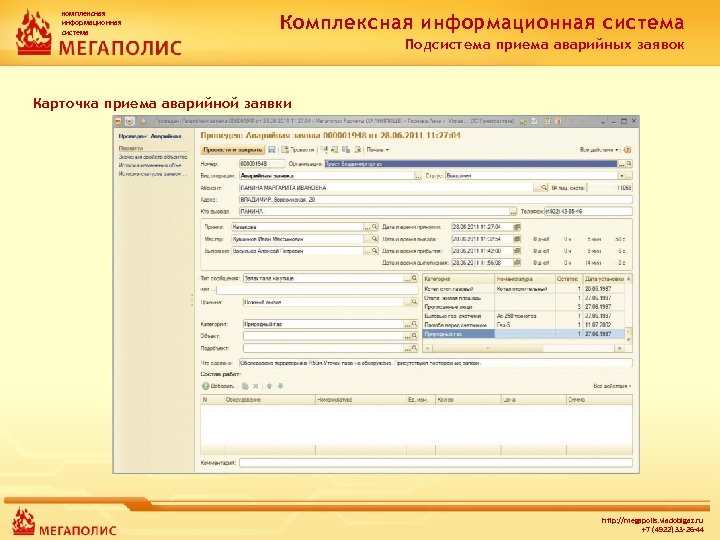Open the top 'Все действия' menu

(x=598, y=150)
